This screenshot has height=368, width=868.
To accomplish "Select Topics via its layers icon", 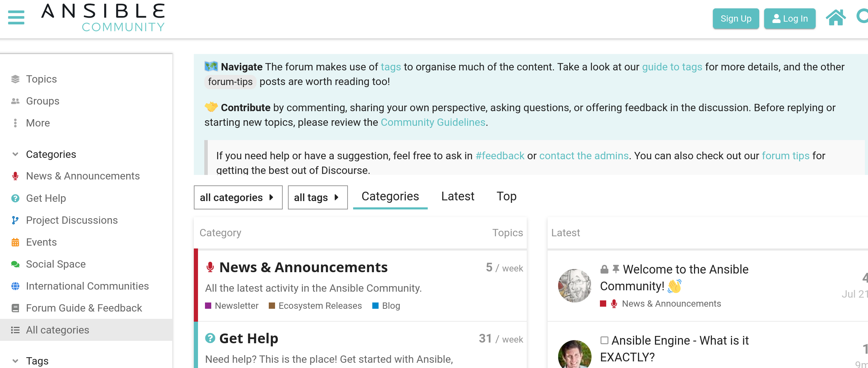I will coord(15,79).
